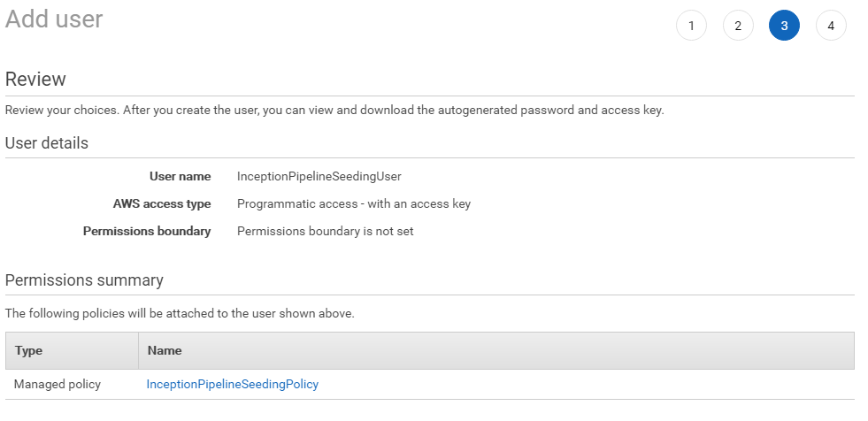Click the Add user page title
The image size is (868, 421).
pos(54,19)
